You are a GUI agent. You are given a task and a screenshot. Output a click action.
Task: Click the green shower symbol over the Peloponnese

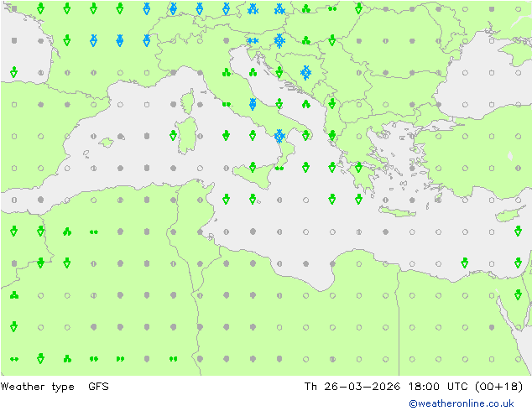click(359, 167)
